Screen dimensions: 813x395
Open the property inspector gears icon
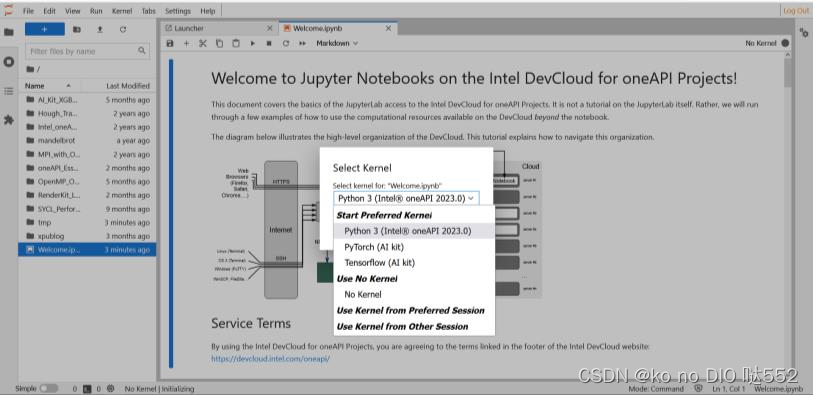[x=804, y=32]
